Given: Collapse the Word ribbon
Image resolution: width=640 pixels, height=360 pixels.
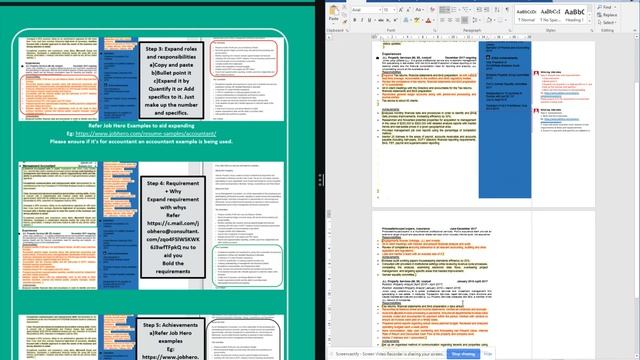Looking at the screenshot, I should (x=635, y=31).
